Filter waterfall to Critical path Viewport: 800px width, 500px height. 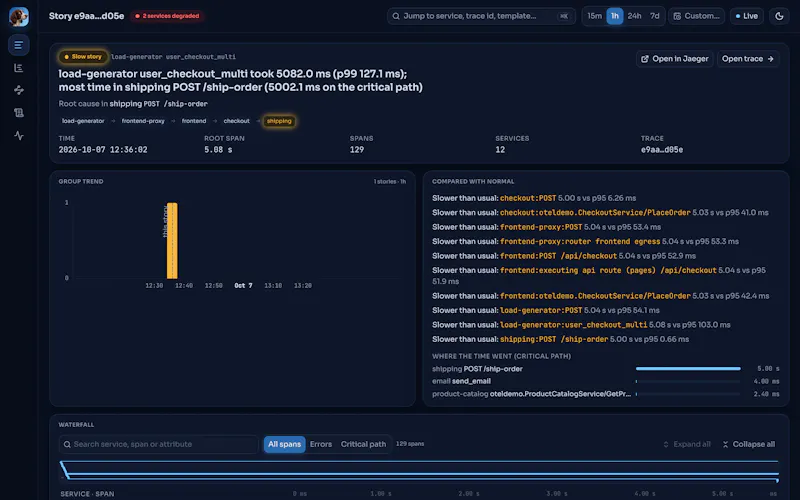(363, 444)
